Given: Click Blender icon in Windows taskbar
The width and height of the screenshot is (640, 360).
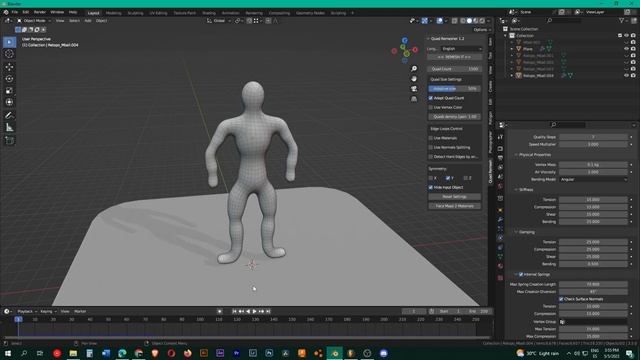Looking at the screenshot, I should tap(335, 353).
